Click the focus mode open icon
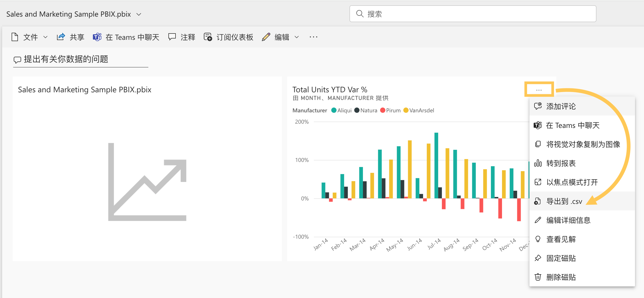Image resolution: width=644 pixels, height=298 pixels. coord(538,182)
